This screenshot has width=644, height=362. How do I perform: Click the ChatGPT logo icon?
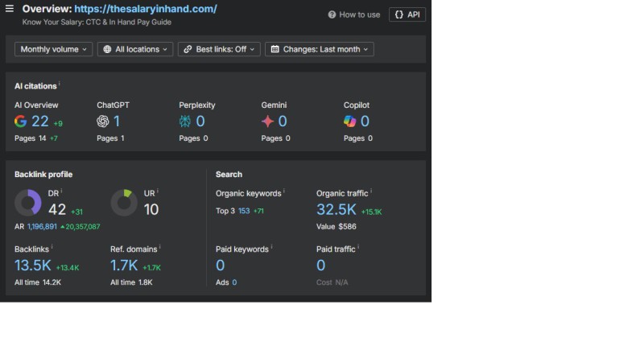103,121
